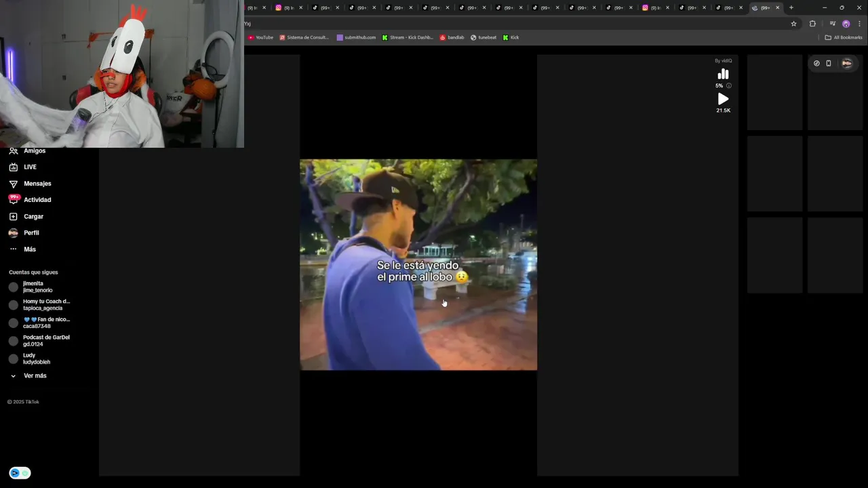Screen dimensions: 868x488
Task: Open profile avatar in top-right pill
Action: click(846, 63)
